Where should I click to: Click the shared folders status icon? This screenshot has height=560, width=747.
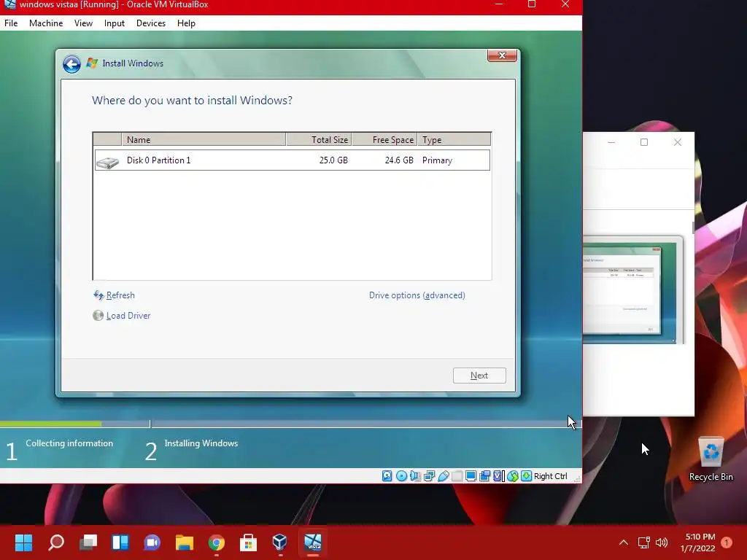(x=457, y=475)
